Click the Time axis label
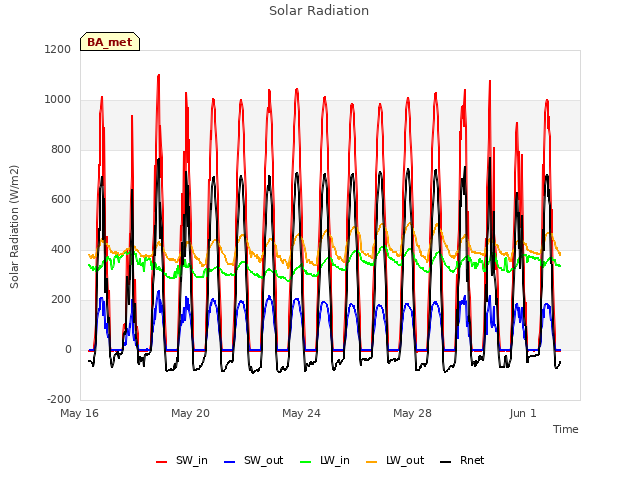Viewport: 640px width, 480px height. tap(566, 429)
